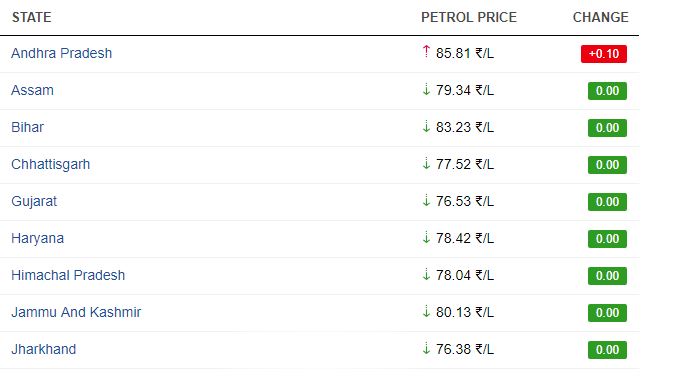The image size is (683, 376).
Task: Click the PETROL PRICE column header
Action: click(x=469, y=17)
